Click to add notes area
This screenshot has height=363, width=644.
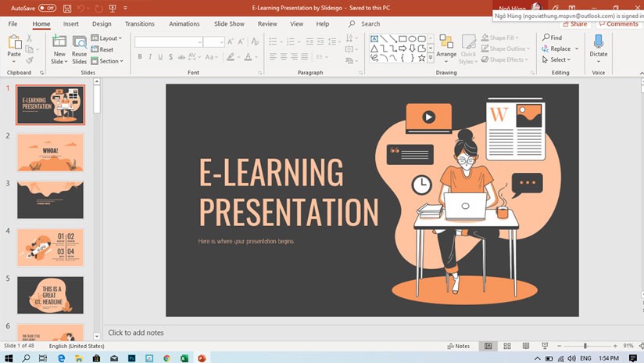click(135, 332)
